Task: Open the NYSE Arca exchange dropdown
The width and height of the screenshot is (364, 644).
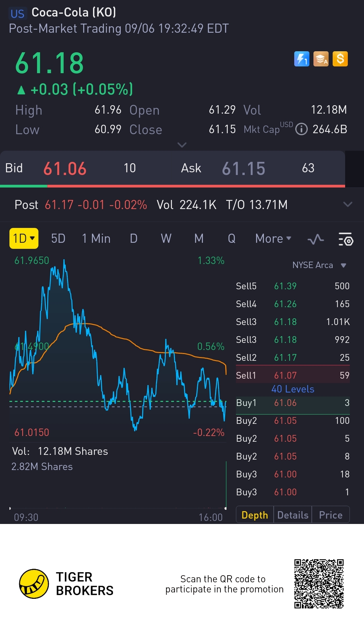Action: (319, 265)
